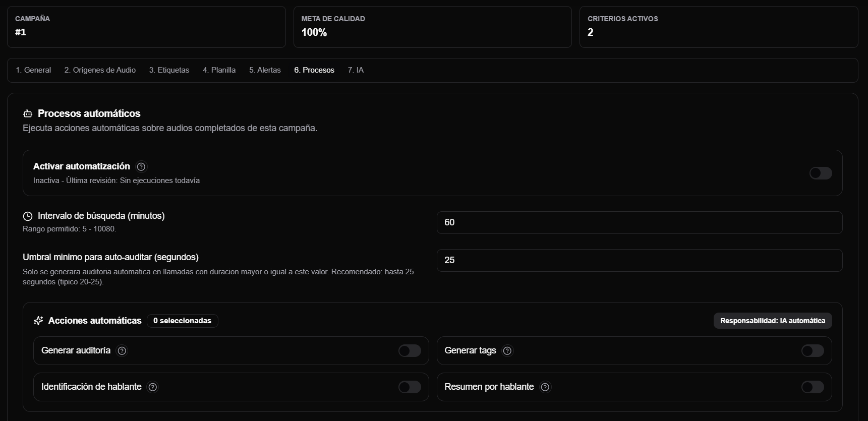
Task: Click the 'Acciones automáticas' section title
Action: point(95,321)
